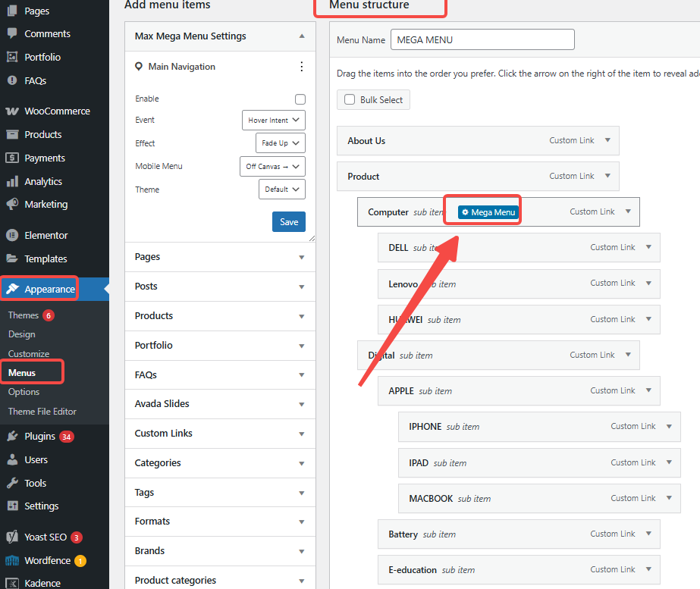Click the Plugins plug icon
Screen dimensions: 700x589
coord(12,436)
